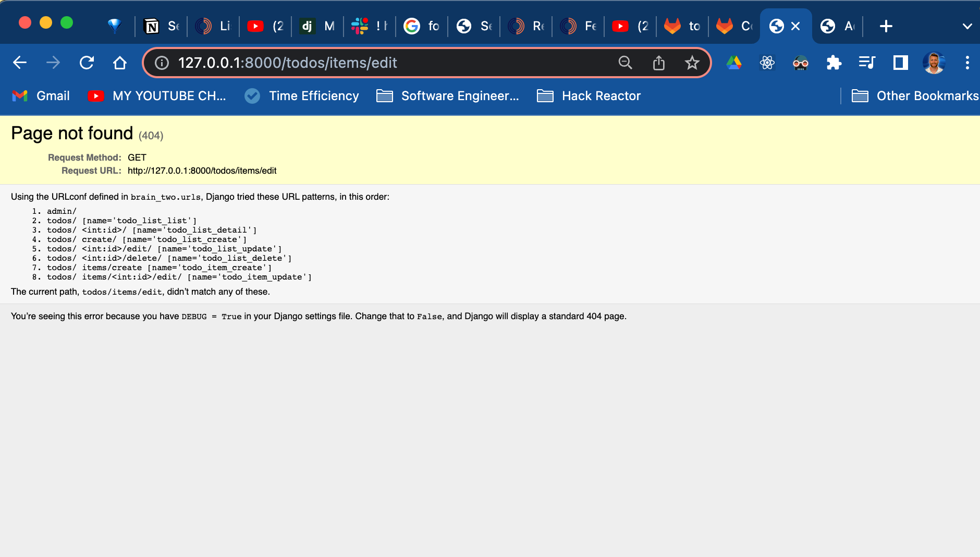Open the Hack Reactor bookmarks folder
The width and height of the screenshot is (980, 557).
[589, 96]
